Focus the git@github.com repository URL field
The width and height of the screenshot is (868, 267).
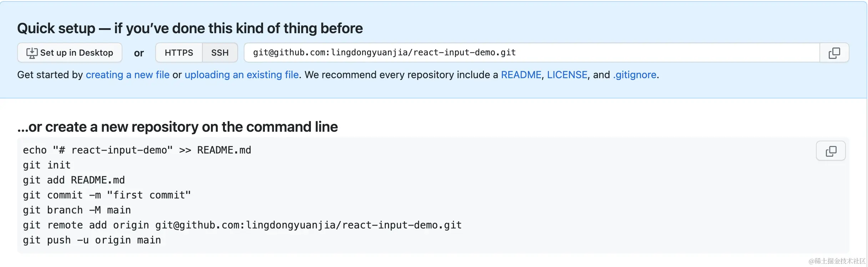click(x=531, y=53)
